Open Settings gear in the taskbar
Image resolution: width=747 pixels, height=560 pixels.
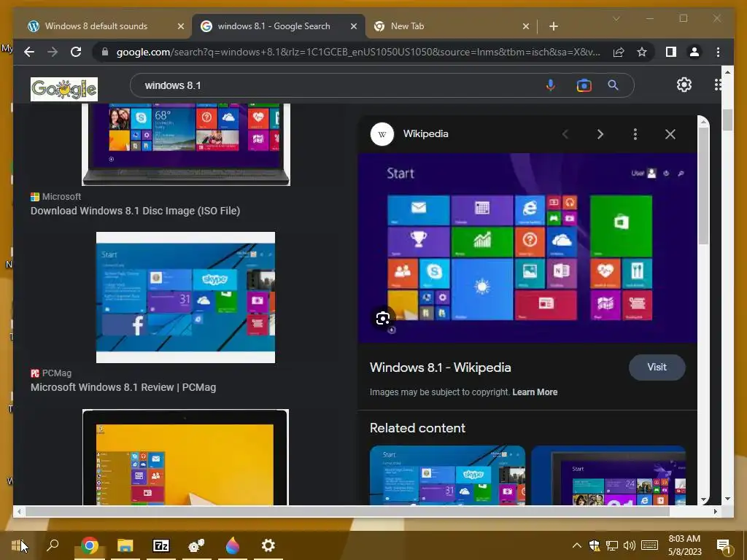point(268,545)
